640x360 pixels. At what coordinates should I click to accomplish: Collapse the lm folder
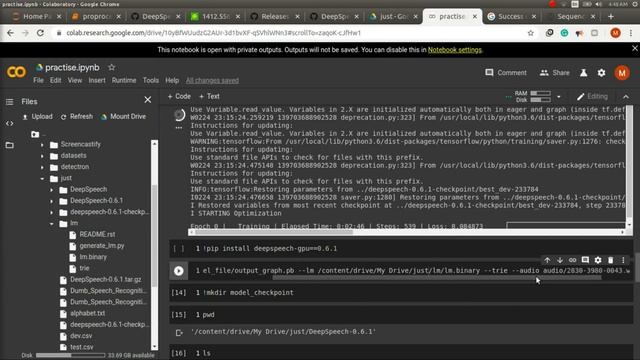click(51, 224)
